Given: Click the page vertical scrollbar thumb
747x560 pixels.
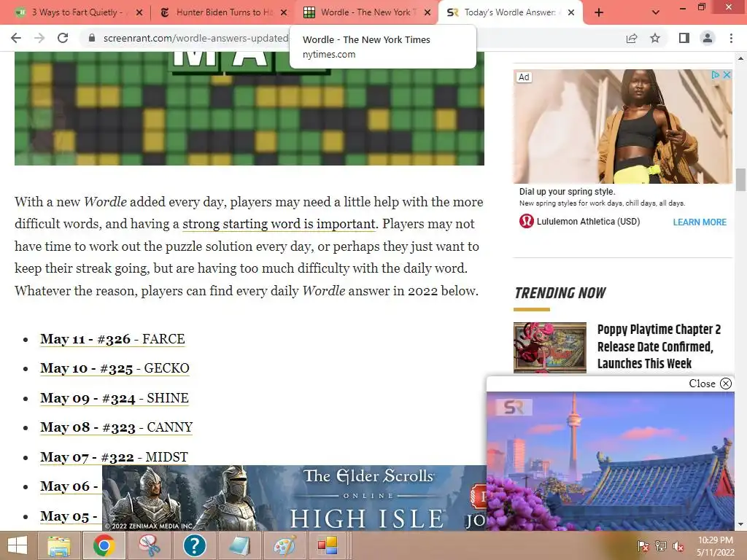Looking at the screenshot, I should point(740,179).
